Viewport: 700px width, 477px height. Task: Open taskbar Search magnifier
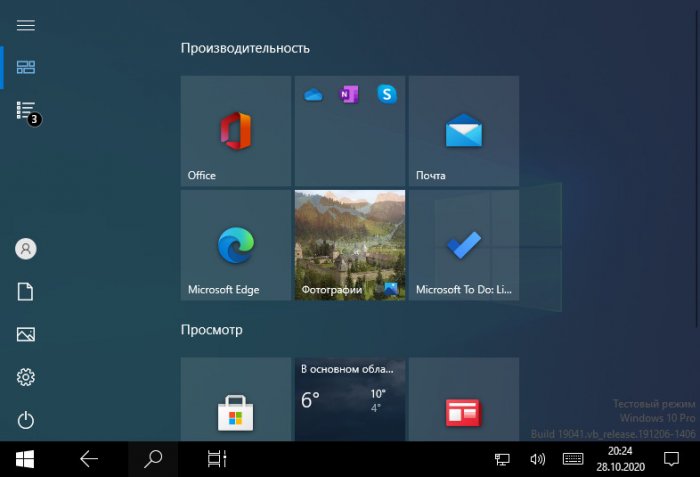point(153,459)
